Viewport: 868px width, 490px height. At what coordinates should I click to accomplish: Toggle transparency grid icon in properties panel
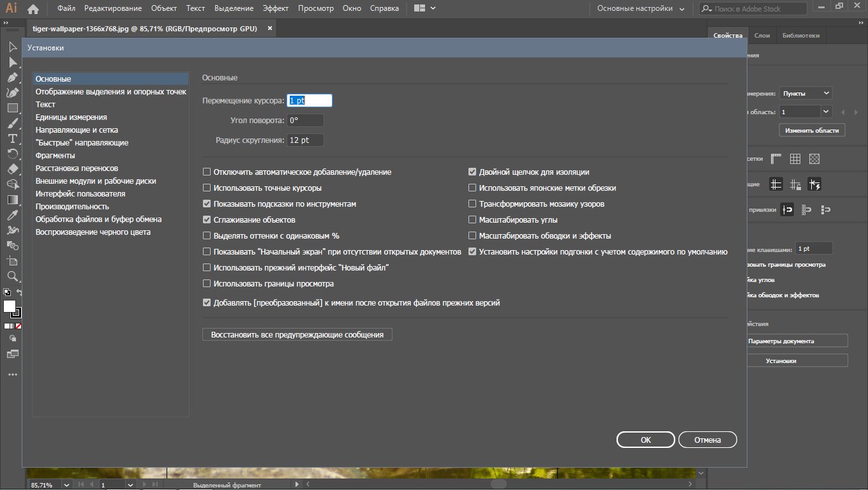point(814,159)
